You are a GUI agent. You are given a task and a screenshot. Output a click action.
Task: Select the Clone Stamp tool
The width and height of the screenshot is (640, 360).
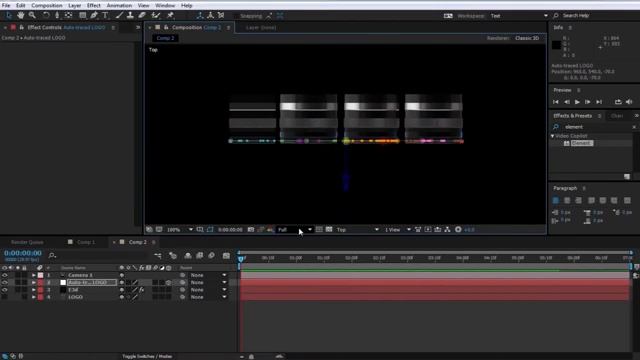[x=130, y=16]
